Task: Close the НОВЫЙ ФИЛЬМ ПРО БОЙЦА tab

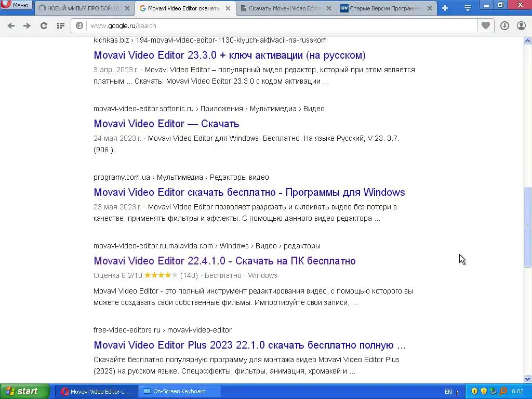Action: [127, 8]
